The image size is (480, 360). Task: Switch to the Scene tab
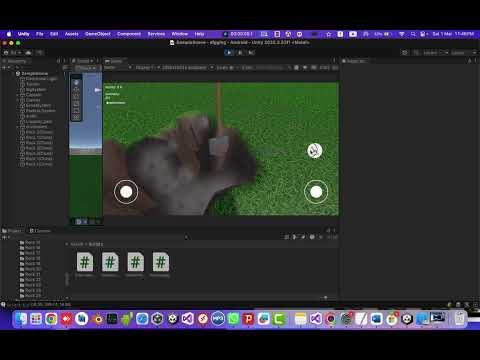(x=83, y=61)
